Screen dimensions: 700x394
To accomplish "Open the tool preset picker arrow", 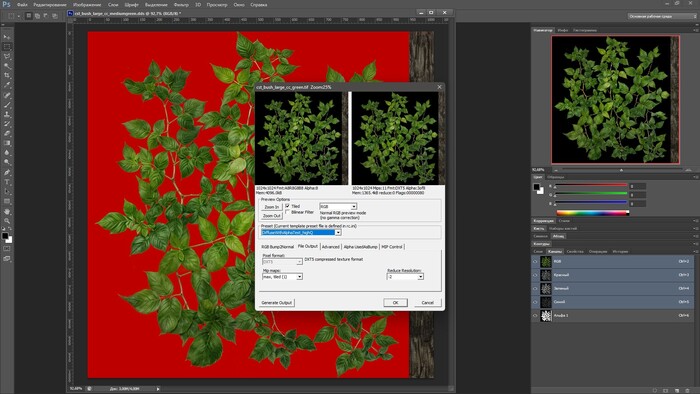I will 19,16.
